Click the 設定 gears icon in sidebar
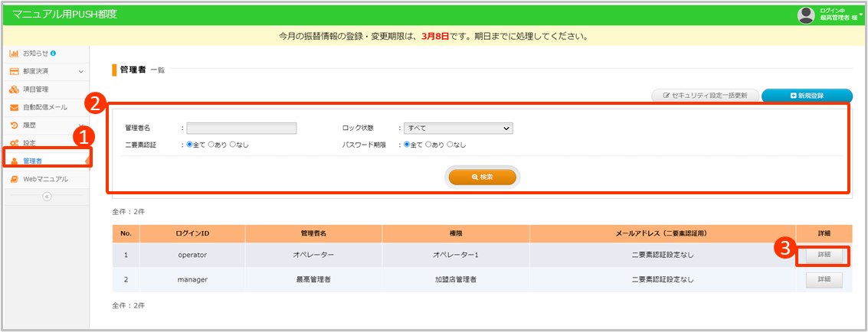 pyautogui.click(x=14, y=143)
